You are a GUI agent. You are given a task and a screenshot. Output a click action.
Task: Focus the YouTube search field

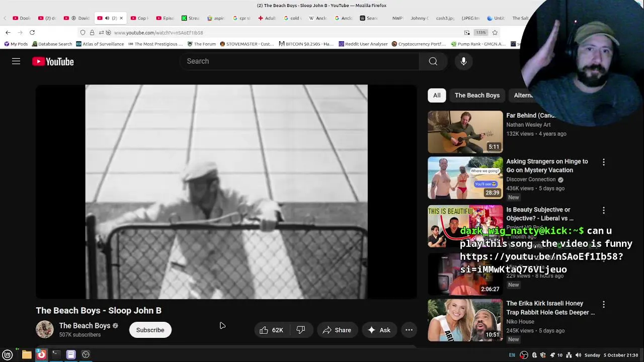(299, 61)
